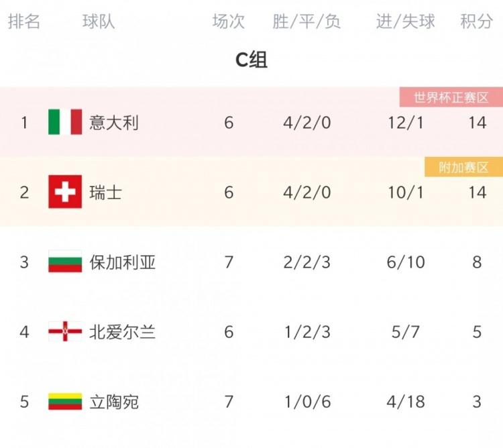Click the Bulgaria flag icon
Viewport: 503px width, 448px height.
pos(65,262)
